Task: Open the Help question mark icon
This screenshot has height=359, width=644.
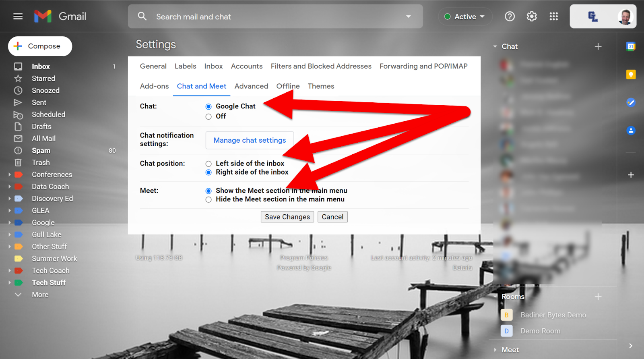Action: point(510,17)
